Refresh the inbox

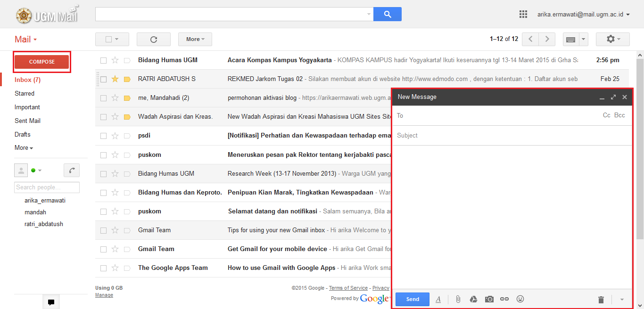click(153, 39)
